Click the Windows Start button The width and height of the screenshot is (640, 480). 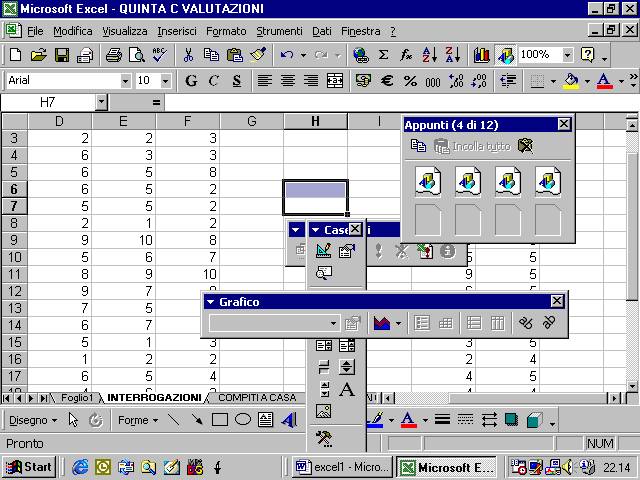click(28, 467)
